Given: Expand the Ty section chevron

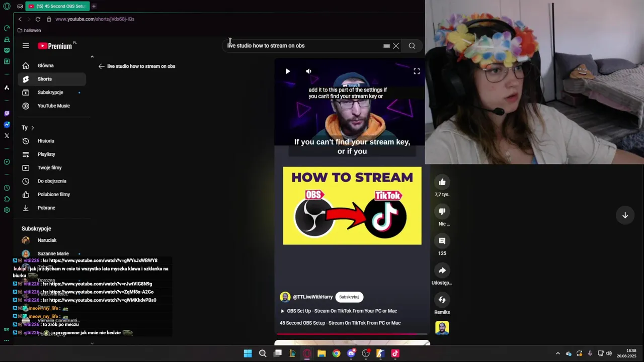Looking at the screenshot, I should pyautogui.click(x=33, y=128).
